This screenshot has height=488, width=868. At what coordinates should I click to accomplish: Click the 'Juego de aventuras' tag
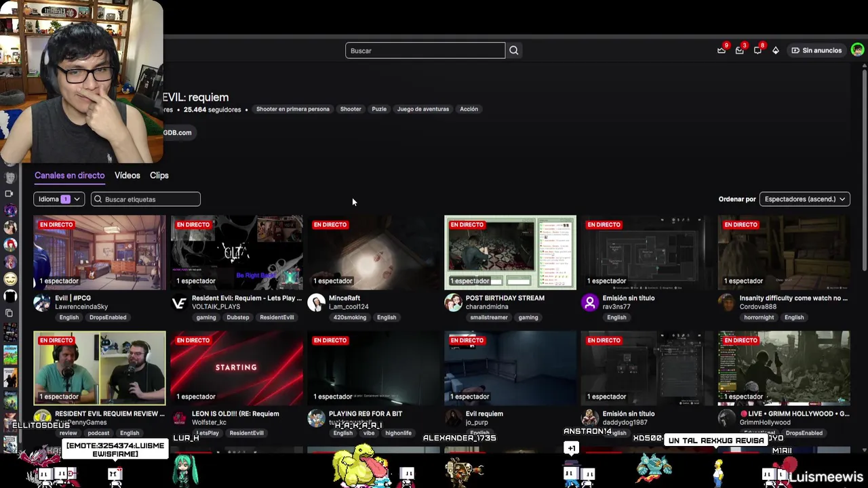pos(423,109)
